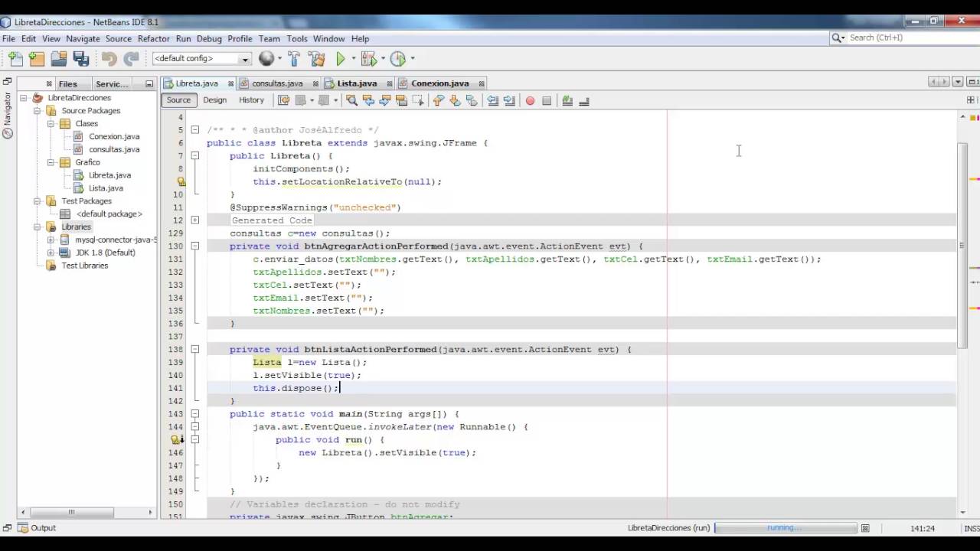Open the Tools menu
Viewport: 980px width, 551px height.
pos(297,38)
